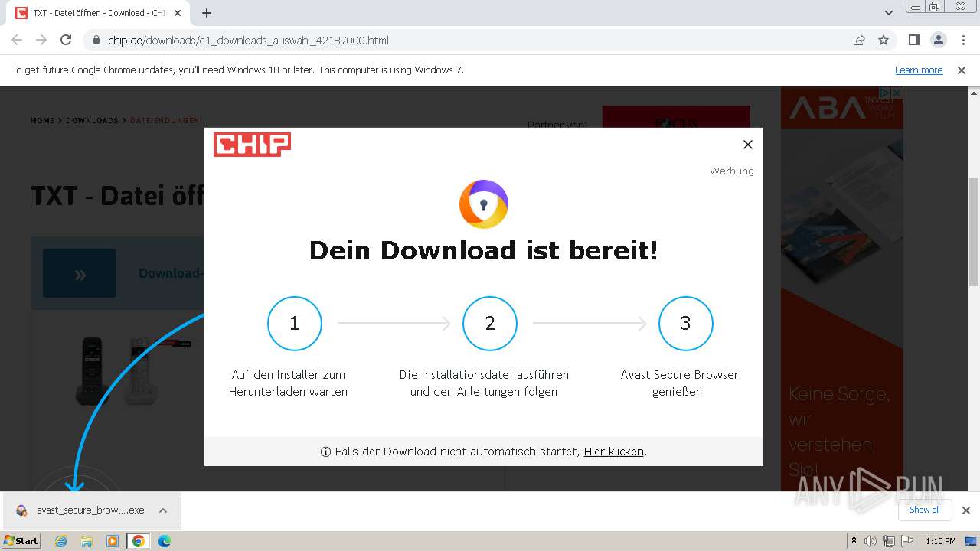This screenshot has height=551, width=980.
Task: Open the Learn more link
Action: pos(919,70)
